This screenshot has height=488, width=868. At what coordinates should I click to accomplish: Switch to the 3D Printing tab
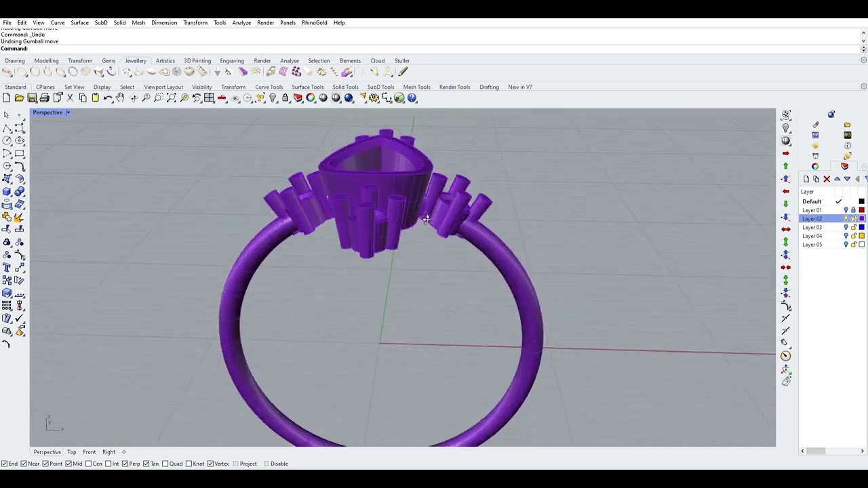(x=197, y=61)
